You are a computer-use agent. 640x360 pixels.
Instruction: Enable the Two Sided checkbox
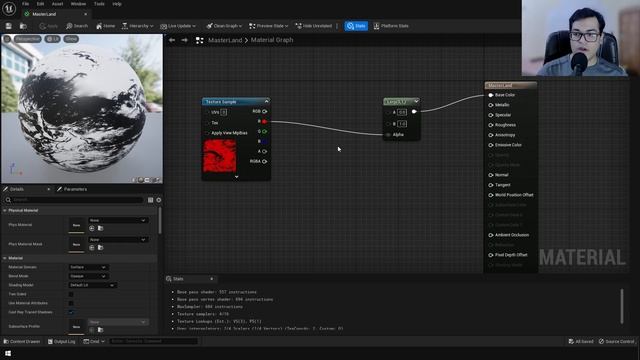[x=71, y=294]
